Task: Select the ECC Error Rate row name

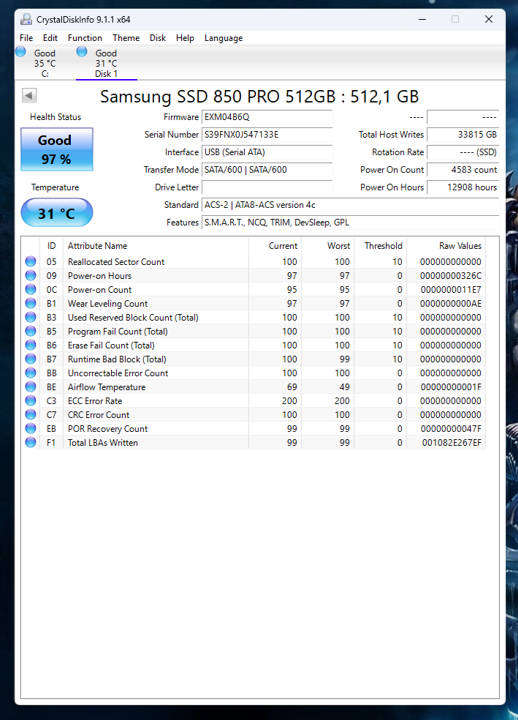Action: pos(95,400)
